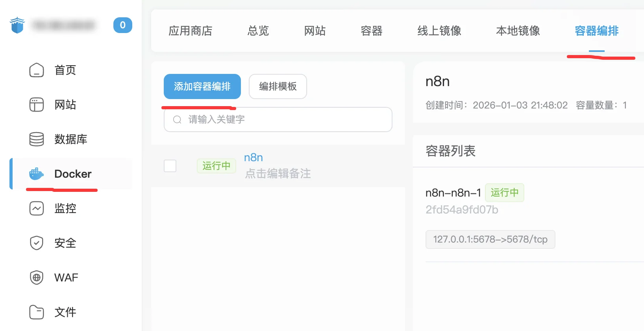The height and width of the screenshot is (331, 644).
Task: Click the monitoring chart icon
Action: [37, 208]
